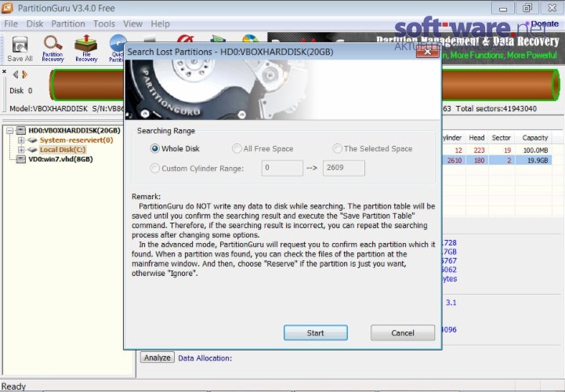Go to previous disk arrow
Viewport: 565px width, 392px height.
coord(16,74)
